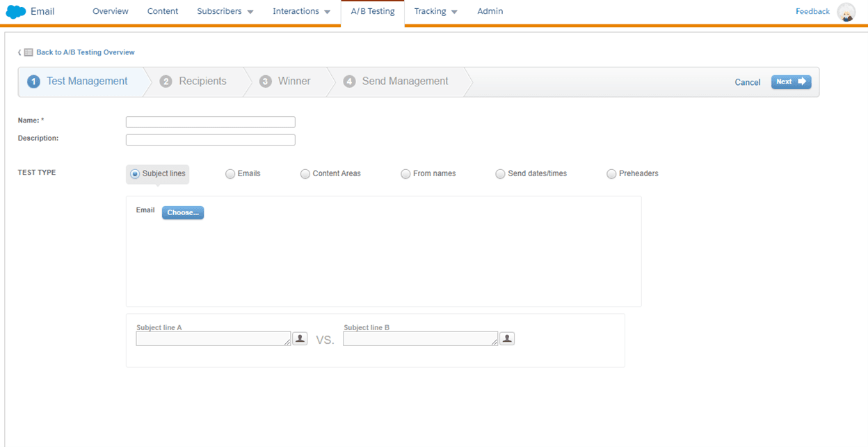Click the list icon next to Back link
This screenshot has height=447, width=868.
tap(27, 52)
